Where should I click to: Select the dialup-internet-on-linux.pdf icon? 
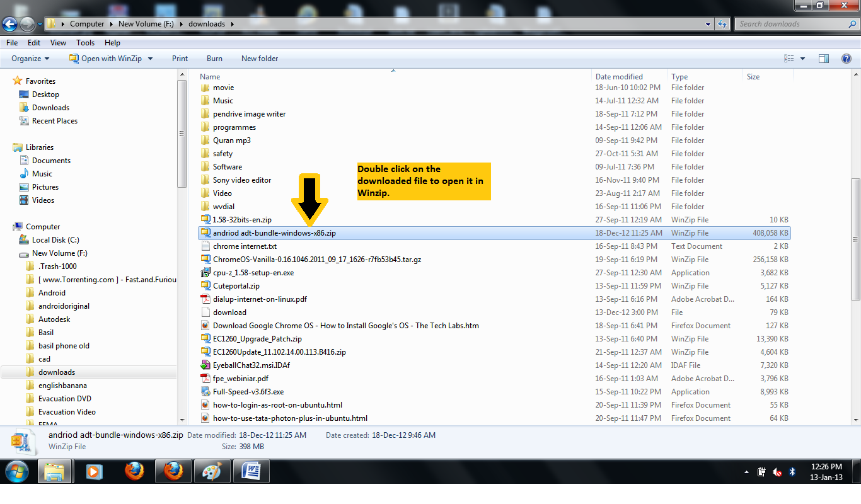(x=205, y=299)
